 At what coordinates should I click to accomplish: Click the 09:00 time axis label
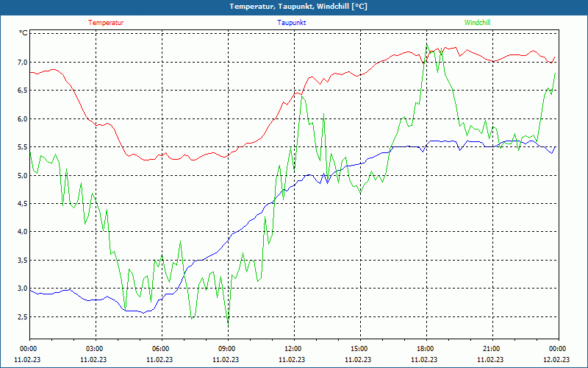click(x=228, y=349)
